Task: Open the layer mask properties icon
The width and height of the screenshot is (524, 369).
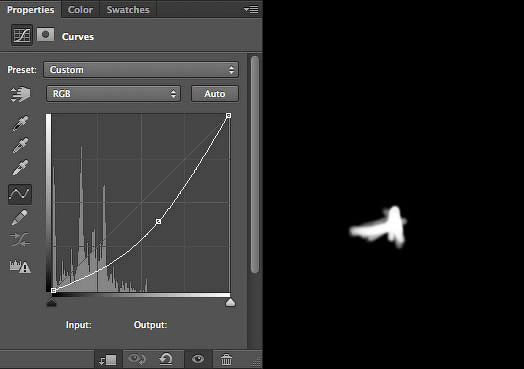Action: (x=45, y=35)
